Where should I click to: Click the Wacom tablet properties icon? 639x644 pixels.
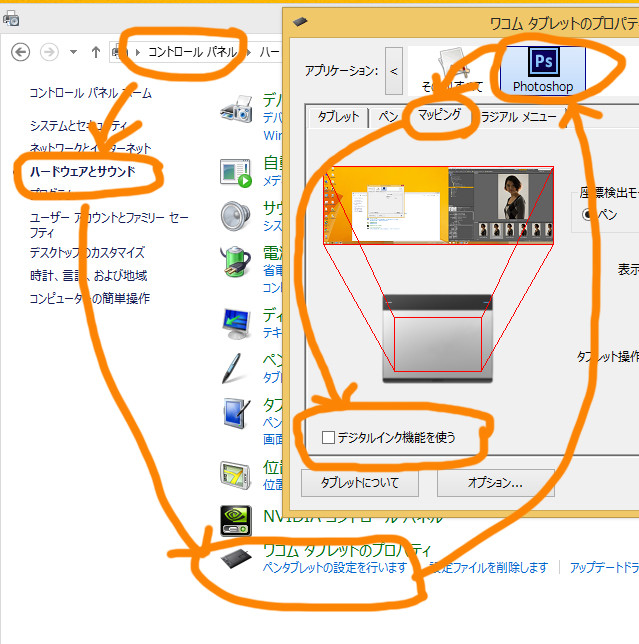[x=236, y=558]
